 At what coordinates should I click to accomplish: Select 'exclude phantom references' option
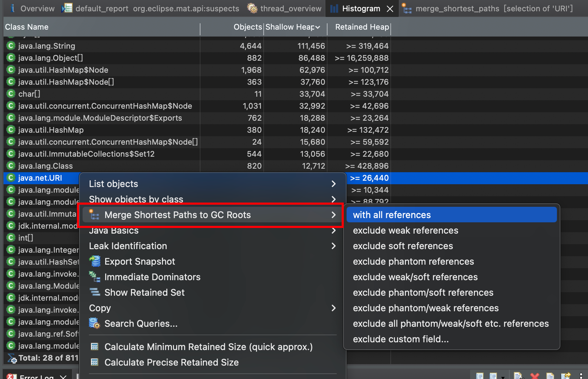[x=452, y=261]
